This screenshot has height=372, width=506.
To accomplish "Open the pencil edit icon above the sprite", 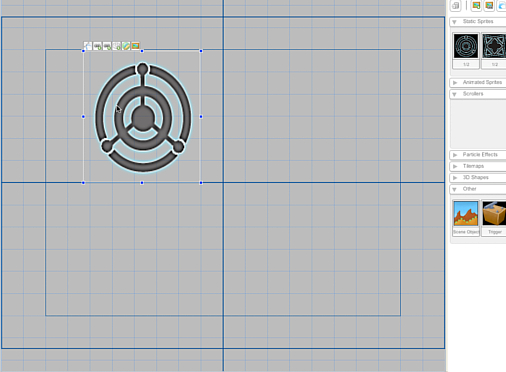I will click(x=126, y=46).
